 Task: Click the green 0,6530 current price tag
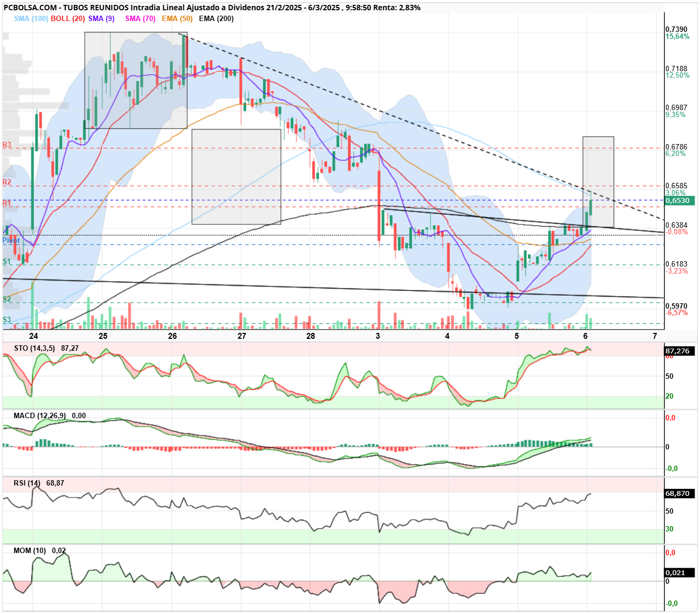pyautogui.click(x=680, y=201)
